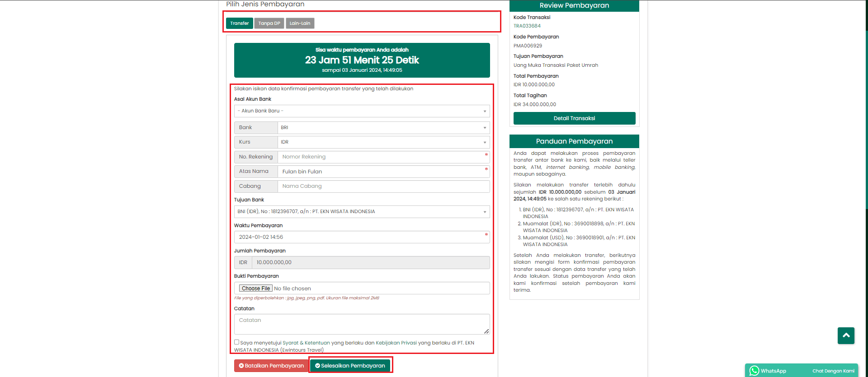The width and height of the screenshot is (868, 377).
Task: Tick the Syarat & Ketentuan agreement checkbox
Action: tap(236, 342)
